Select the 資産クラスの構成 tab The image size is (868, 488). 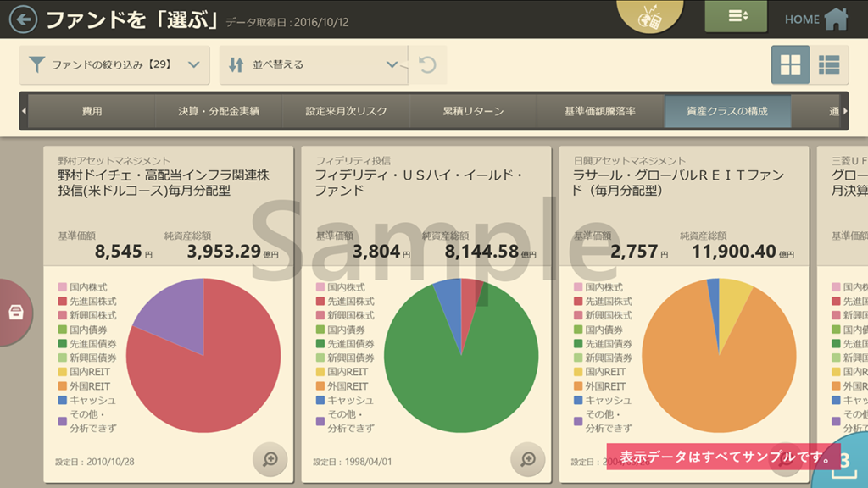(727, 111)
